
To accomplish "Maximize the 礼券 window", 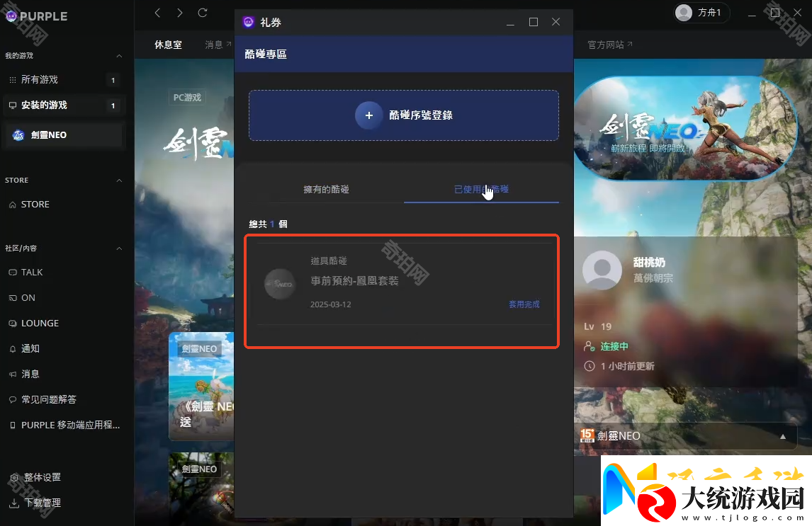I will pos(533,22).
